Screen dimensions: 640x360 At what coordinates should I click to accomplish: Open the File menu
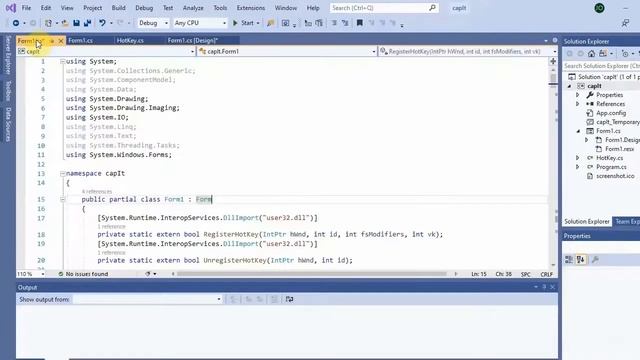(x=26, y=8)
